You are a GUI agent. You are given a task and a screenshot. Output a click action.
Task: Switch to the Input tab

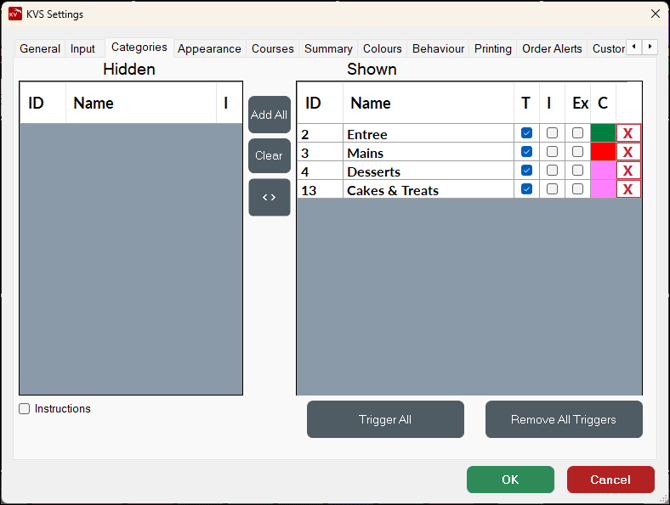click(x=82, y=49)
